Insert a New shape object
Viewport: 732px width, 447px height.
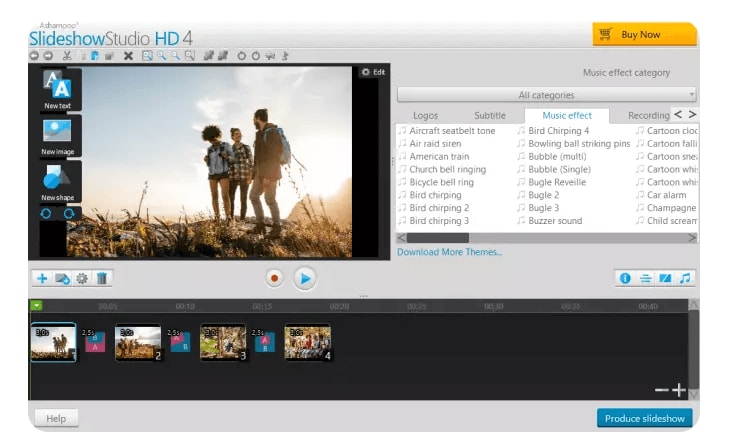pyautogui.click(x=58, y=182)
